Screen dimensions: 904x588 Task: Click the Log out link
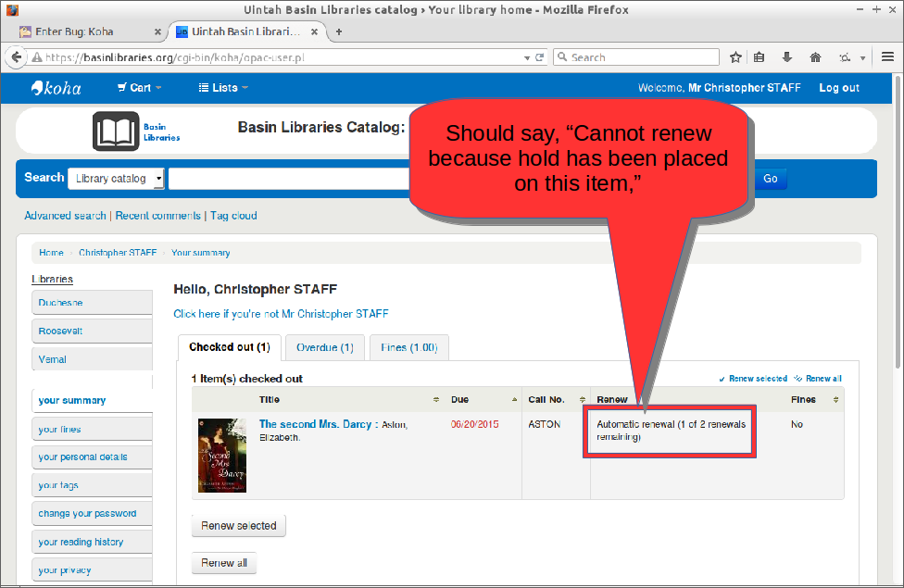click(838, 88)
